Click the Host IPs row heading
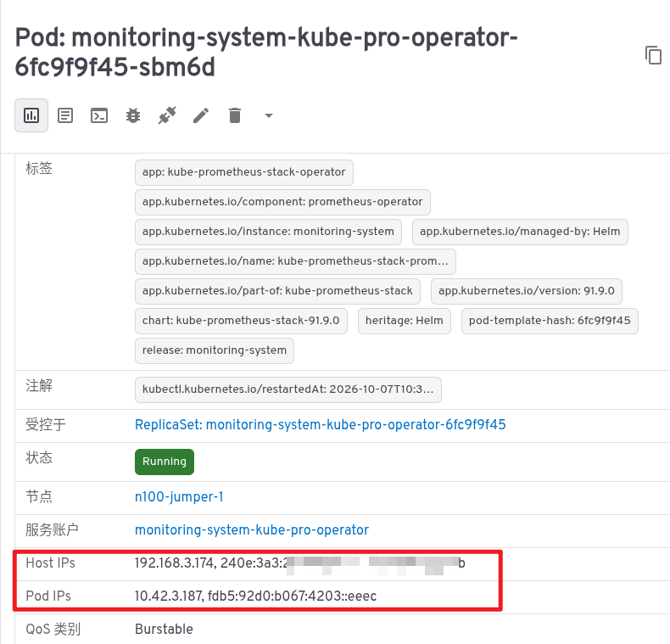The image size is (670, 644). coord(50,563)
